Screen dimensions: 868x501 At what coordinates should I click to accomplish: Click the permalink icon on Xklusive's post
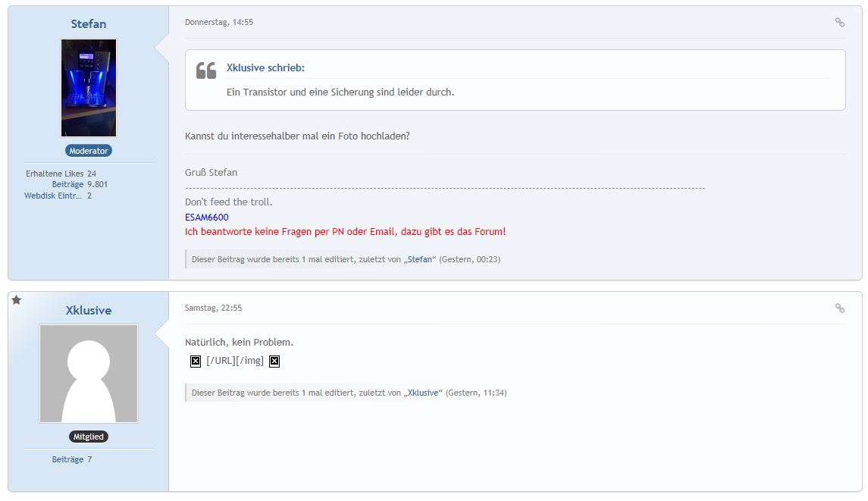pos(839,308)
